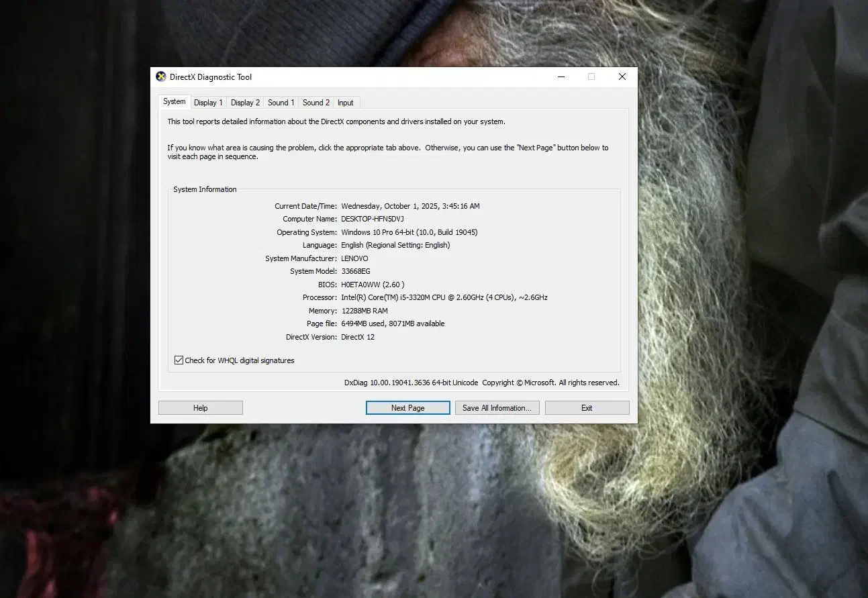Open the Display 2 tab
The image size is (868, 598).
245,103
